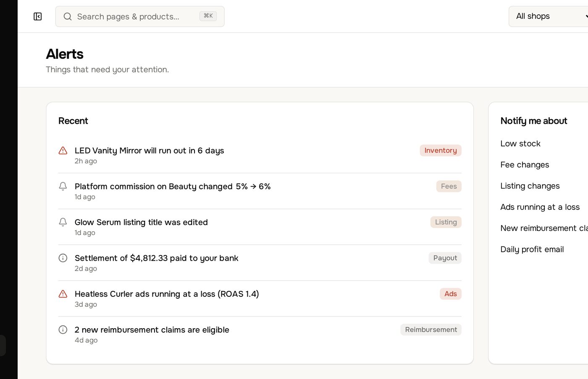Viewport: 588px width, 379px height.
Task: Click the Ads tag
Action: tap(450, 294)
